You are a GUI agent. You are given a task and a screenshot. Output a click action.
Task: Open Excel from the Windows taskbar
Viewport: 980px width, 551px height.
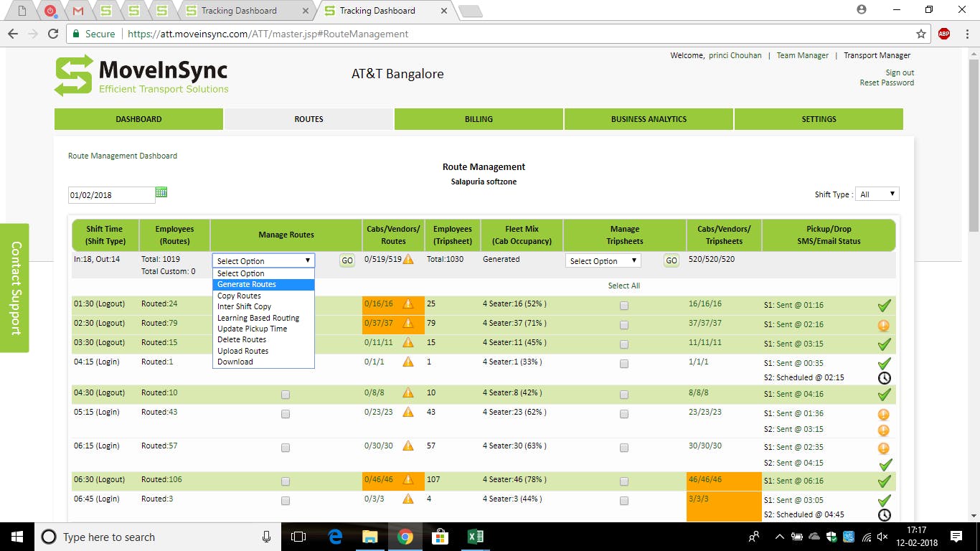(474, 537)
